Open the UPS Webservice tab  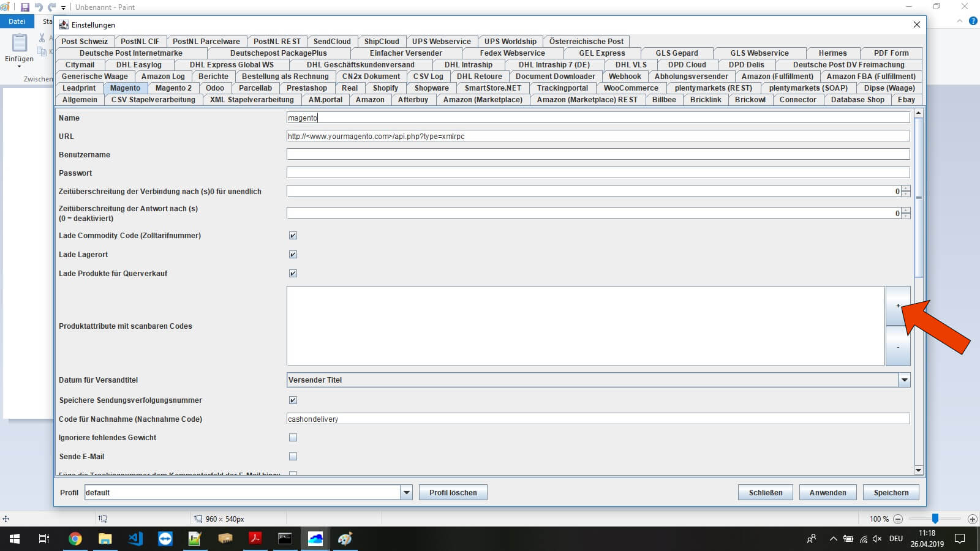[441, 42]
